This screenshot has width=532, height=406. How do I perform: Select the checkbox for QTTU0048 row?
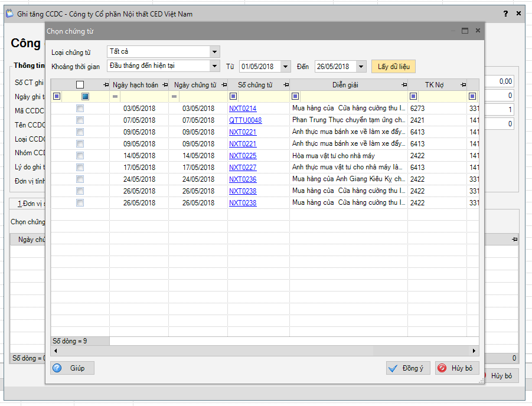[x=80, y=120]
